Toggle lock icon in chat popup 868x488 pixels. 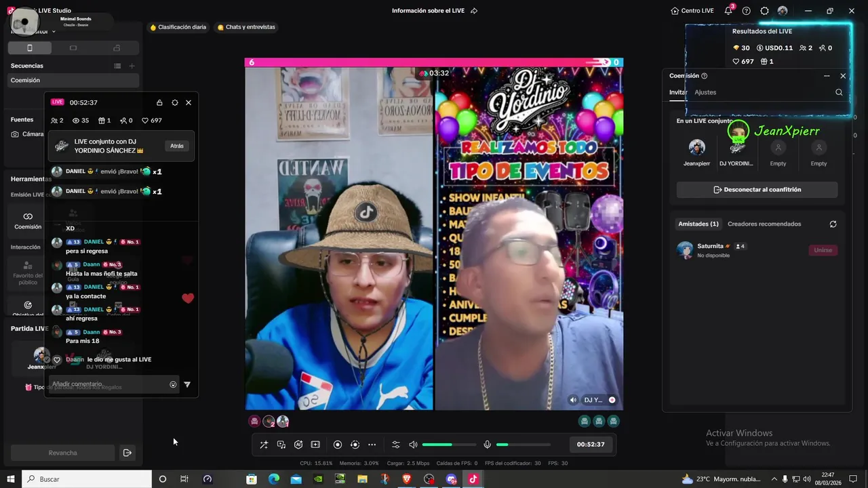[159, 102]
